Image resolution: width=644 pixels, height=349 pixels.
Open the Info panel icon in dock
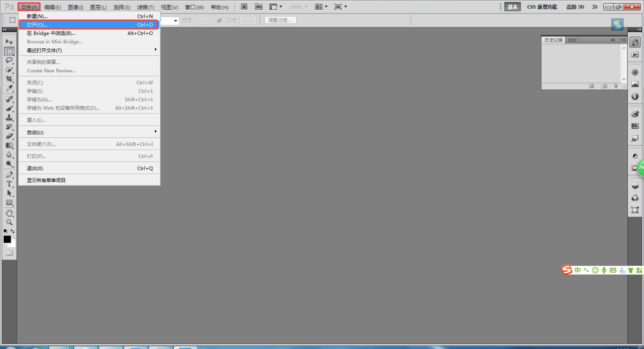635,96
